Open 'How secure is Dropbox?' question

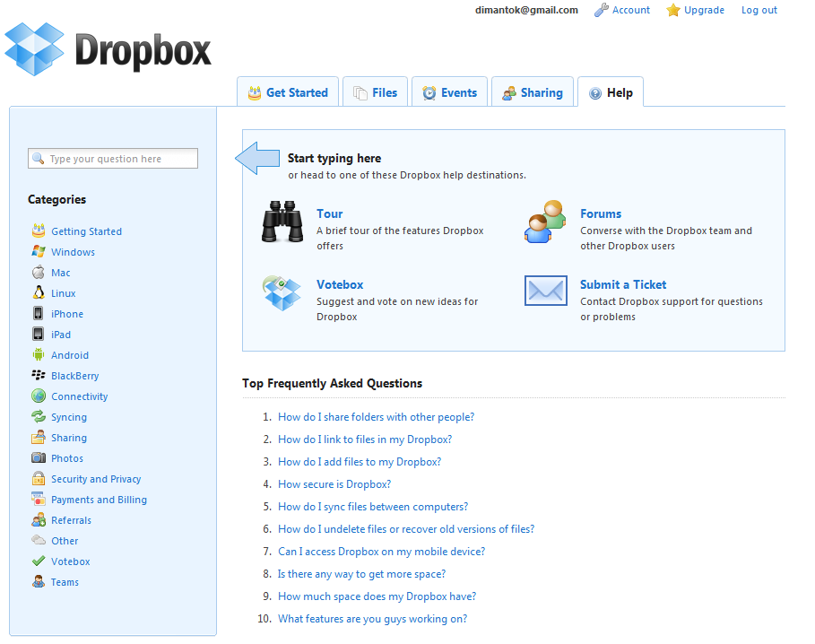click(334, 484)
